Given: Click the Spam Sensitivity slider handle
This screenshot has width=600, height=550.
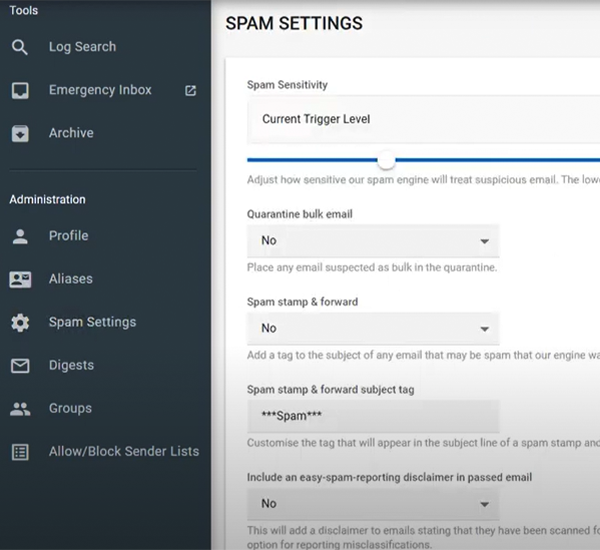Looking at the screenshot, I should [386, 160].
